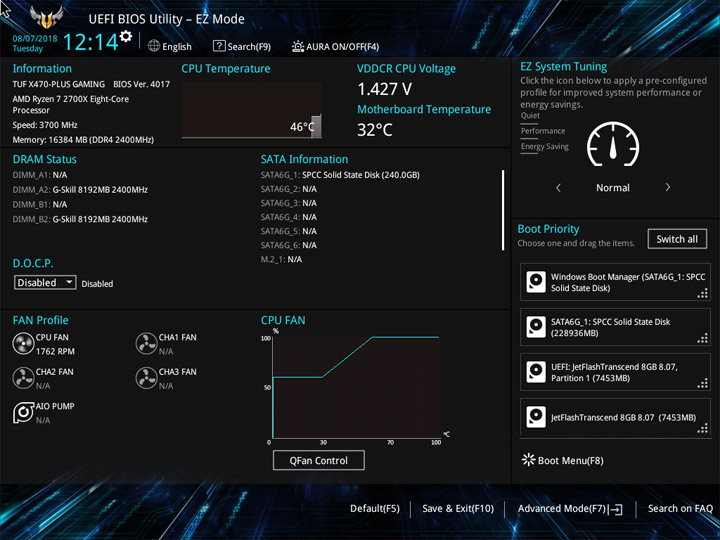Go to next tuning profile arrow

tap(668, 187)
